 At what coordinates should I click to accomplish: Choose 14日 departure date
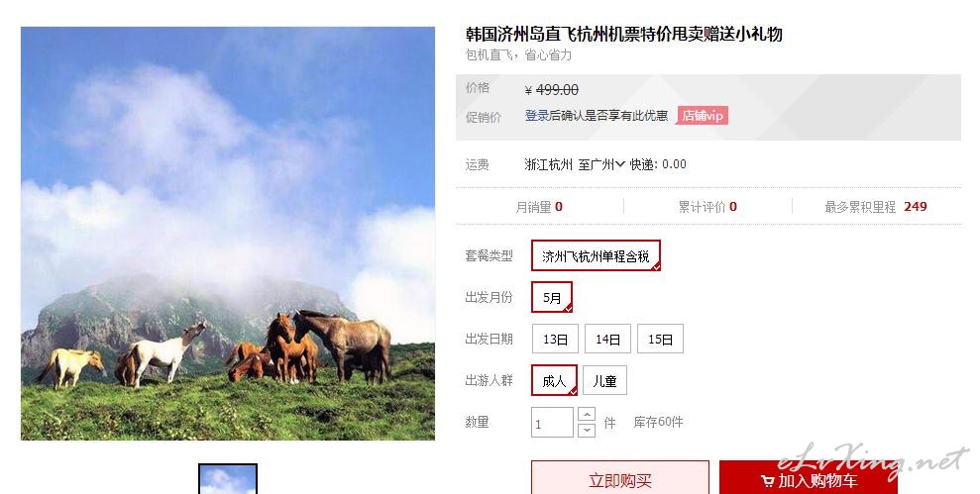(607, 340)
